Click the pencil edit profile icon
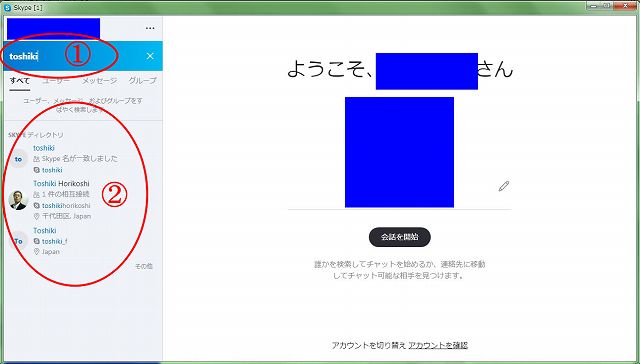This screenshot has height=364, width=640. point(504,186)
